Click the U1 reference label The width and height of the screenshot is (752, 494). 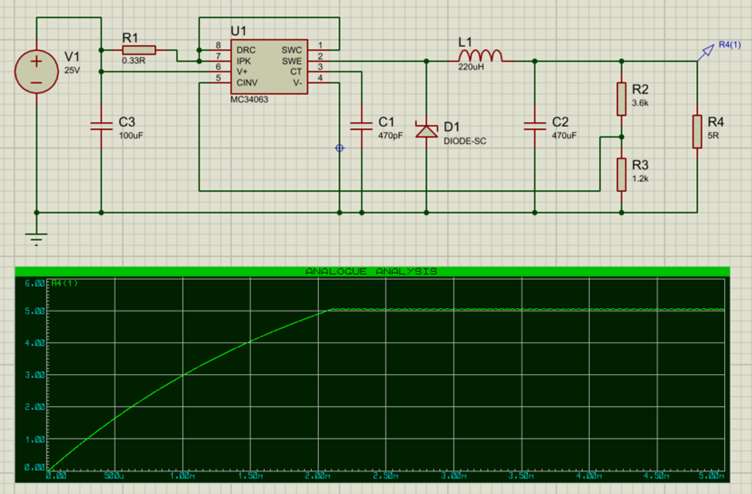[x=238, y=31]
